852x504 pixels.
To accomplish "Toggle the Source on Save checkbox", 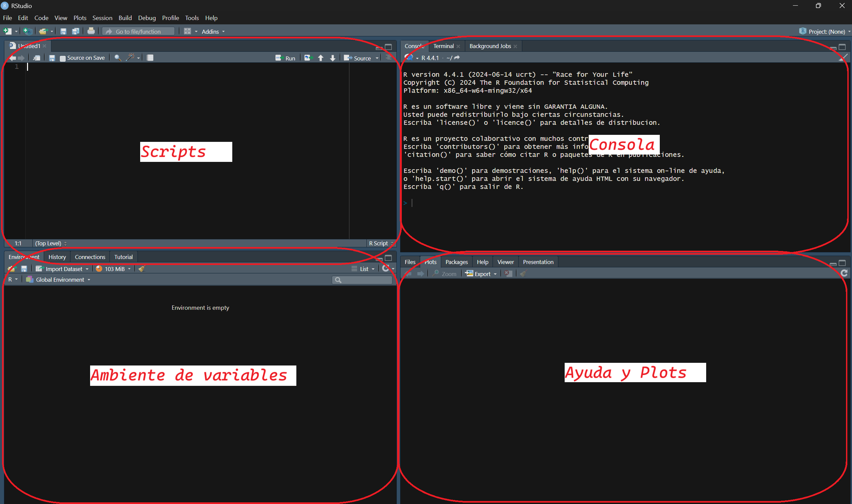I will pyautogui.click(x=62, y=58).
